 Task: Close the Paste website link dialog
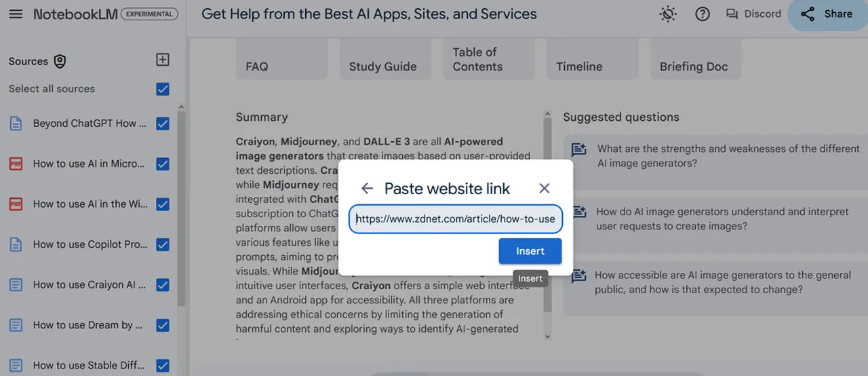pos(544,189)
